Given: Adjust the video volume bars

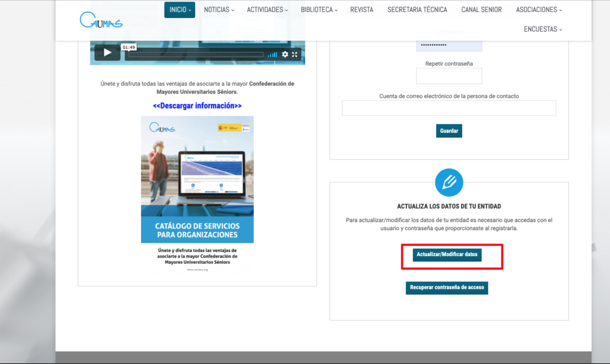Looking at the screenshot, I should 272,54.
